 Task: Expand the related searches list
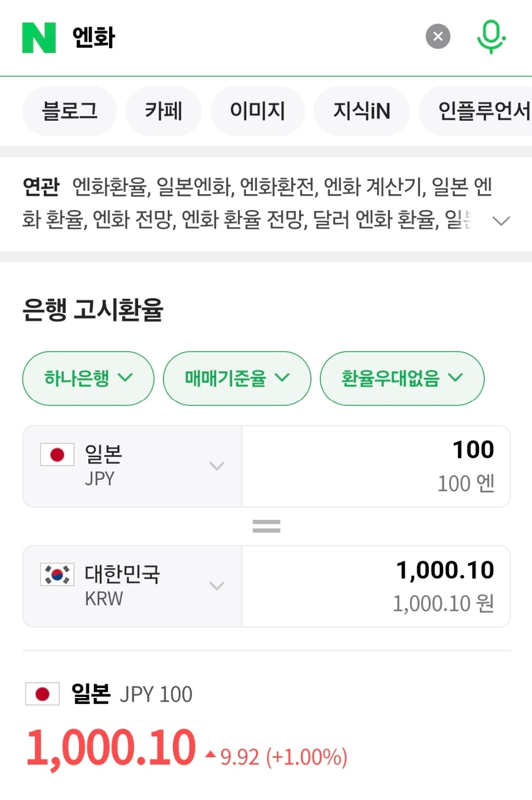coord(501,221)
